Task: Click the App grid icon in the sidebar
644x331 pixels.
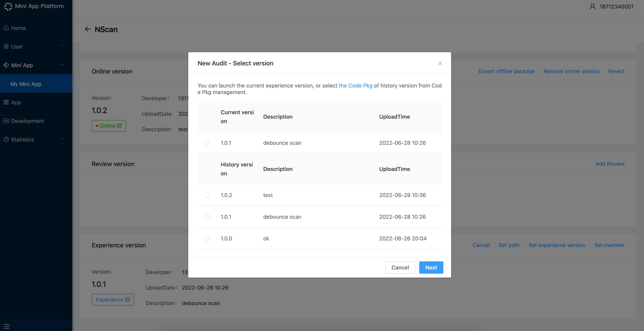Action: (6, 102)
